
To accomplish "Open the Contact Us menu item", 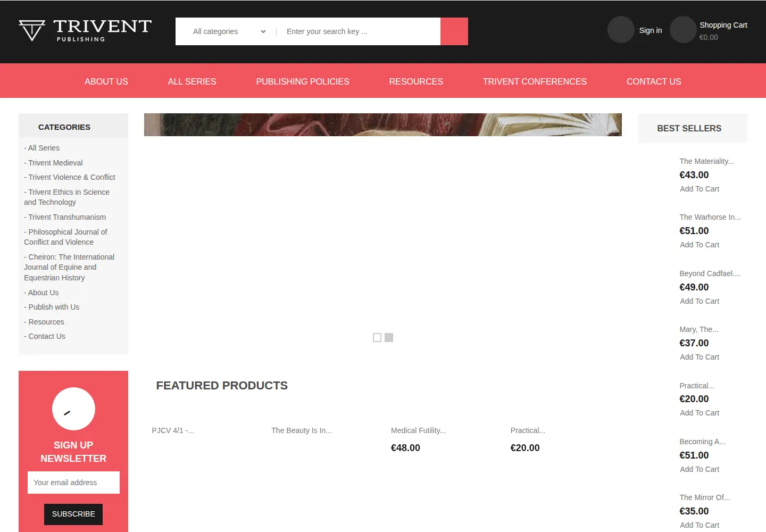I will click(x=654, y=81).
